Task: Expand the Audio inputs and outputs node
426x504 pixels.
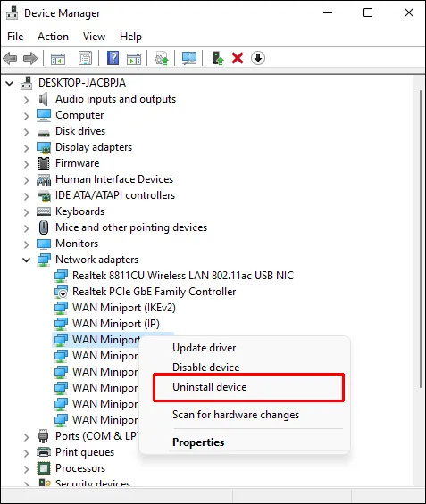Action: [27, 100]
